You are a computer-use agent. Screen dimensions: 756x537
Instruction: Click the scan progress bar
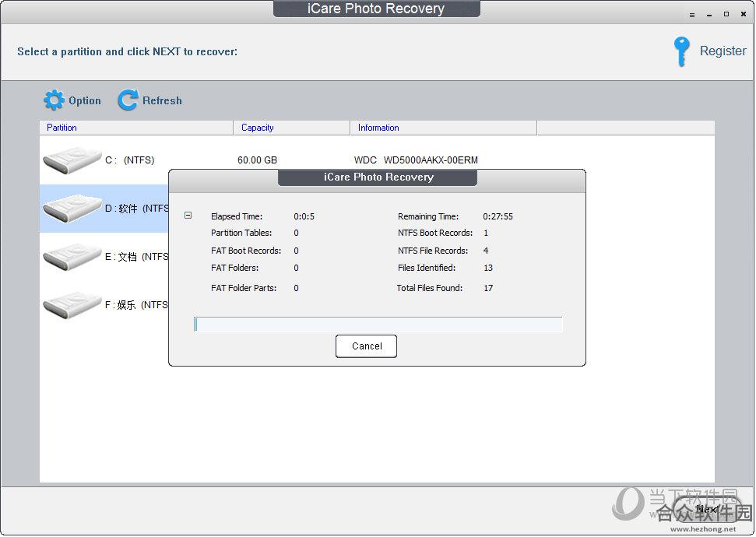378,325
